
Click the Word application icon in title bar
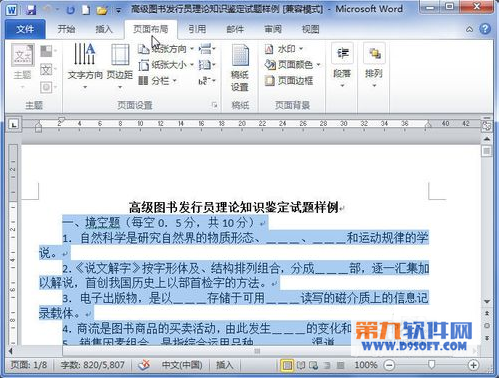[x=11, y=10]
